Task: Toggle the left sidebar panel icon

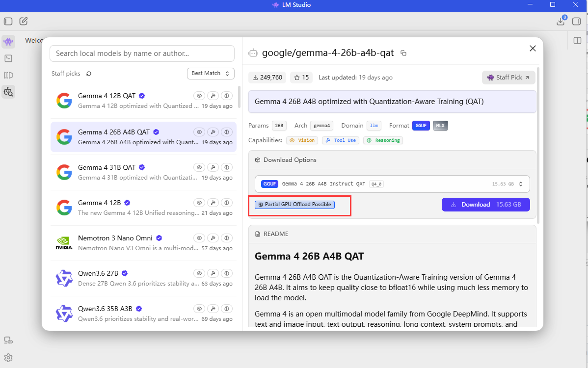Action: 8,22
